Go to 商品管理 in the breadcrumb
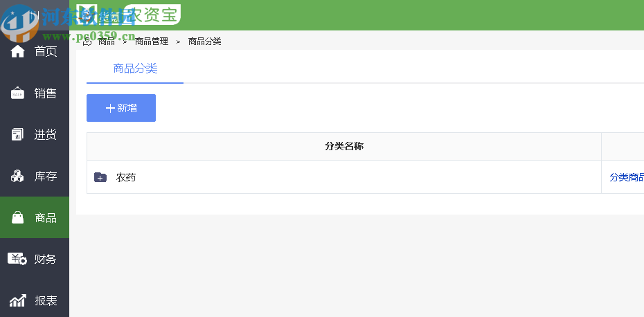Viewport: 644px width, 317px height. [152, 42]
